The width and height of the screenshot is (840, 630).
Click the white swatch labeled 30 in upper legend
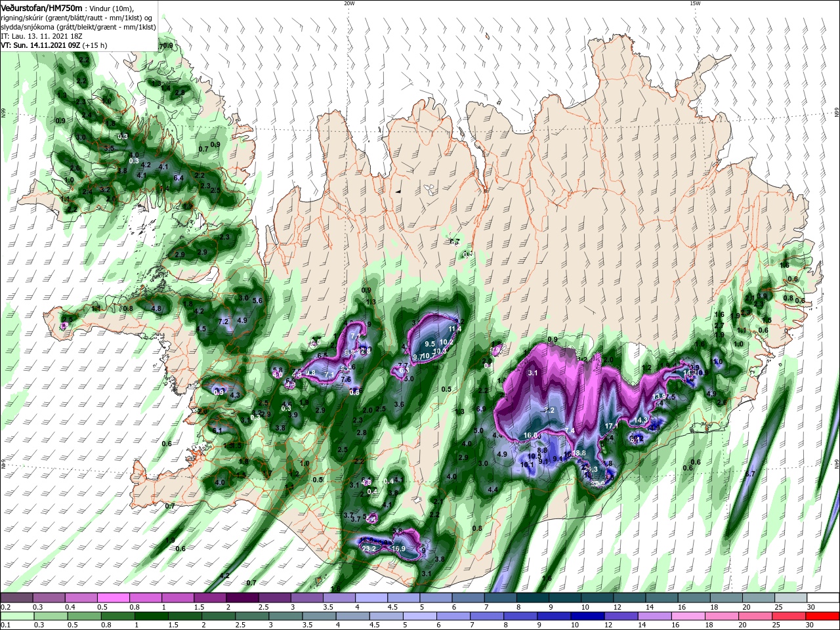tap(824, 597)
